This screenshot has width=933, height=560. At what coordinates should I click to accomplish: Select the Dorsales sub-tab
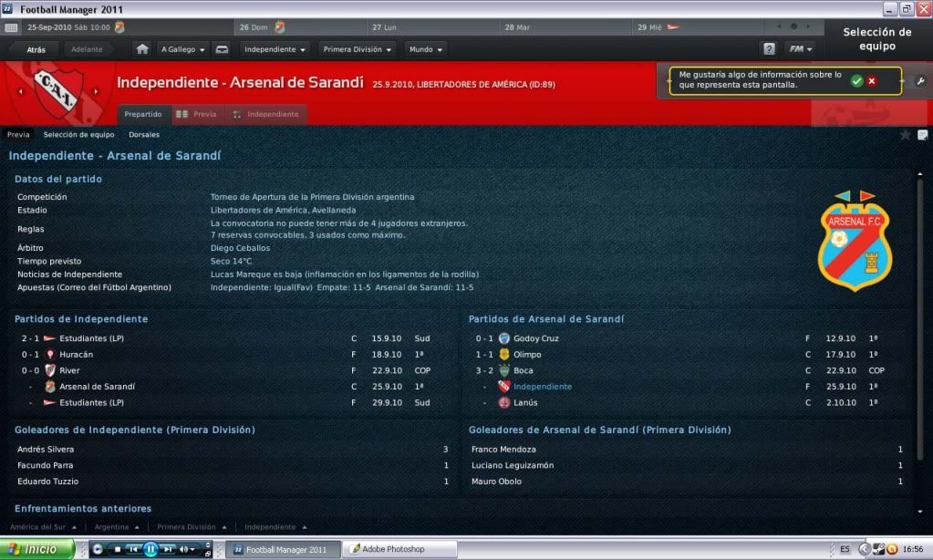click(144, 135)
